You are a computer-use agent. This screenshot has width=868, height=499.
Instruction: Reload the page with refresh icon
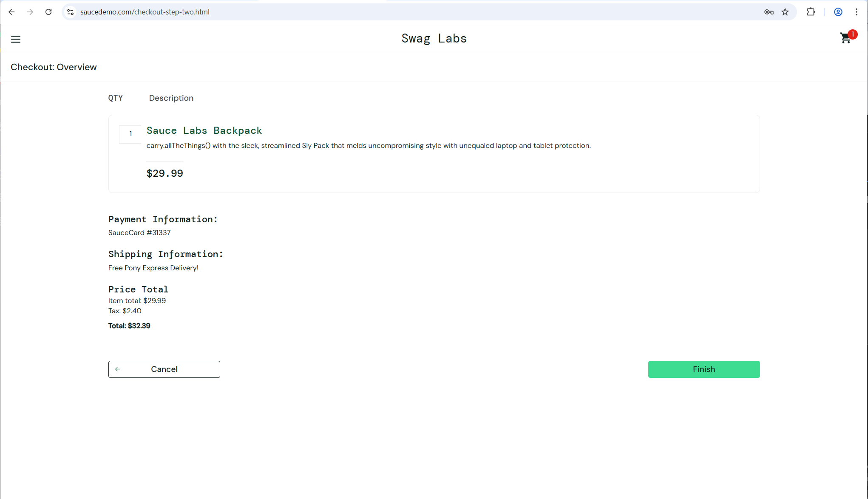tap(48, 12)
